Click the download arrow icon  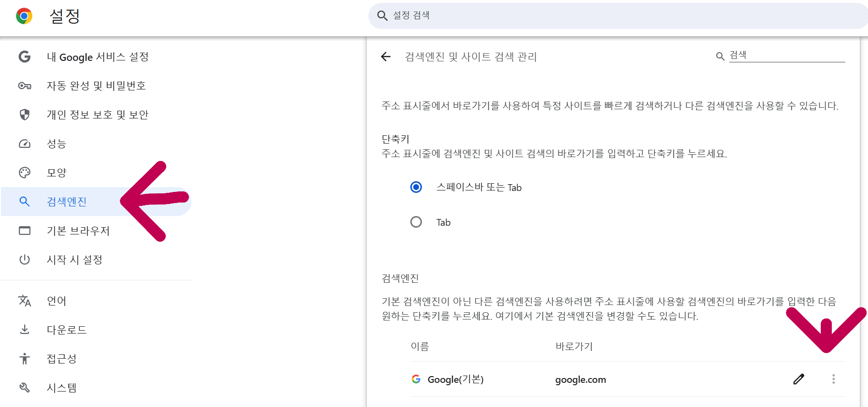(x=25, y=330)
